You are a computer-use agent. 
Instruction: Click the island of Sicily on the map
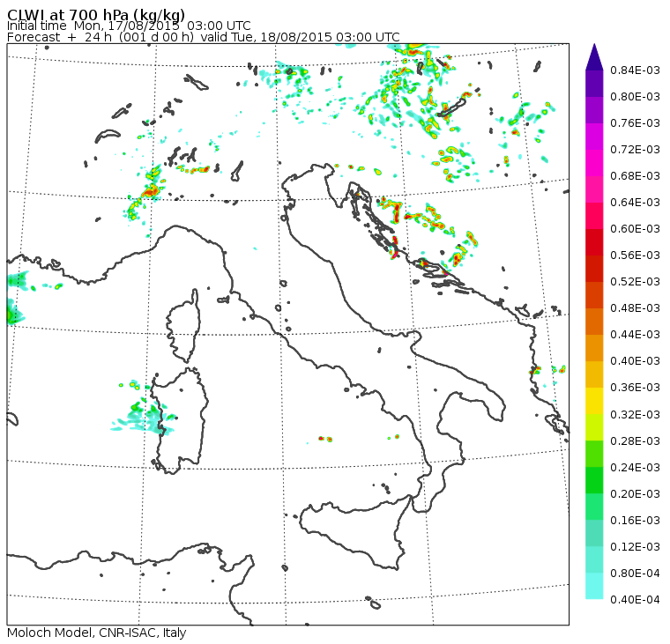click(x=357, y=532)
